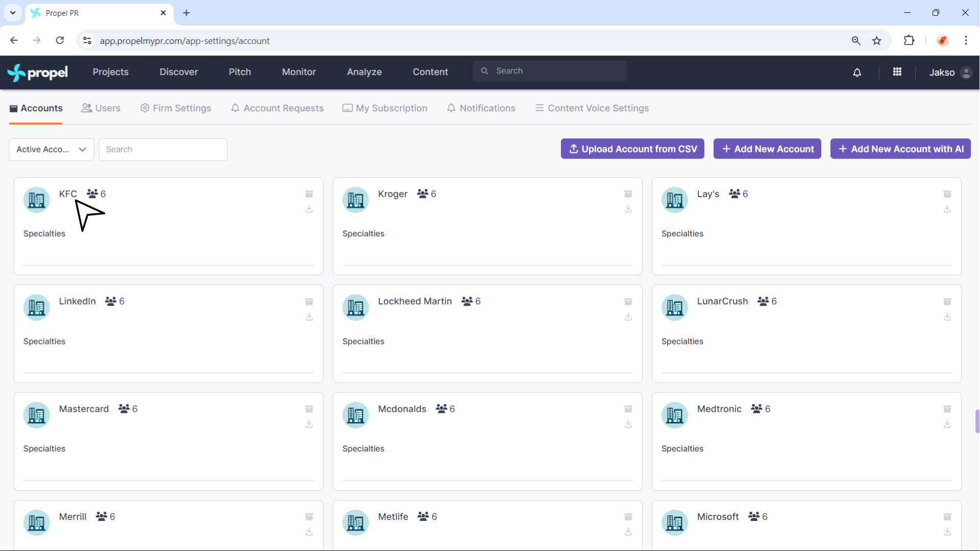Switch to the Firm Settings tab
This screenshot has width=980, height=551.
pos(176,108)
